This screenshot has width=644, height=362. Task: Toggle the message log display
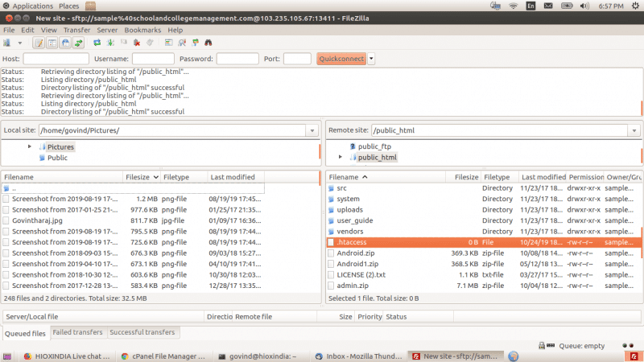coord(39,43)
